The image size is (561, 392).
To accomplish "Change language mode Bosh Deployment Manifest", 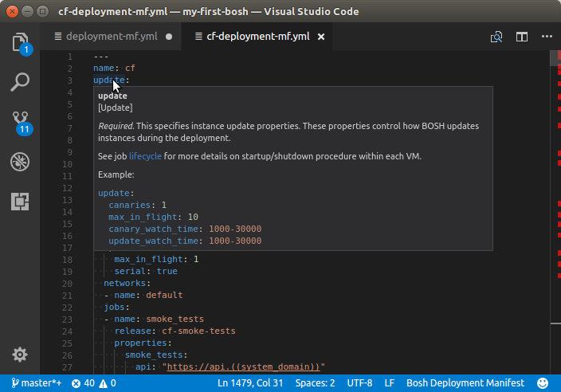I will tap(465, 383).
